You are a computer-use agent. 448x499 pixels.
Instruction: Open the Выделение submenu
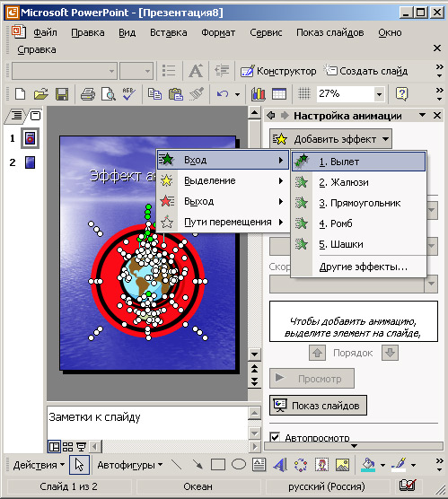[x=223, y=180]
